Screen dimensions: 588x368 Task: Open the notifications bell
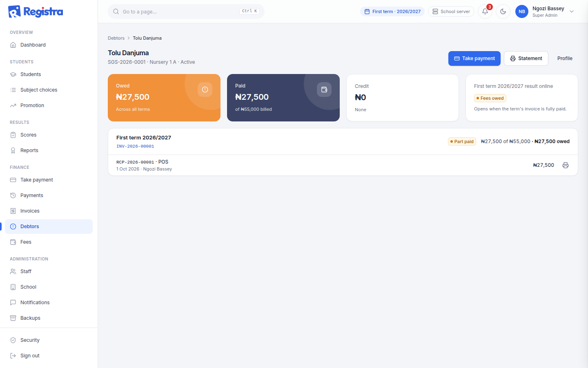485,11
